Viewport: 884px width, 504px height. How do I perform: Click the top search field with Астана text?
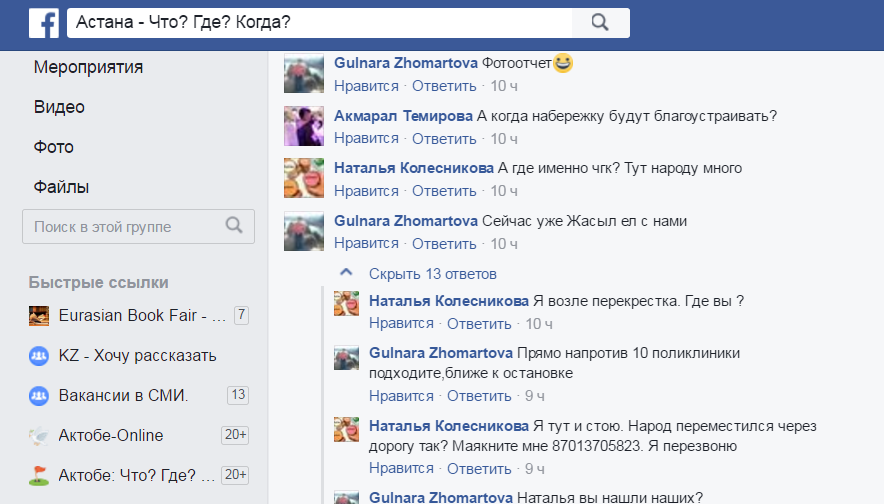[320, 23]
